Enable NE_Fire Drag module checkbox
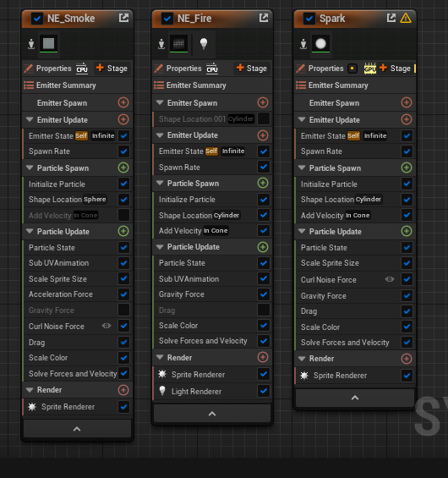The height and width of the screenshot is (478, 448). pos(264,310)
